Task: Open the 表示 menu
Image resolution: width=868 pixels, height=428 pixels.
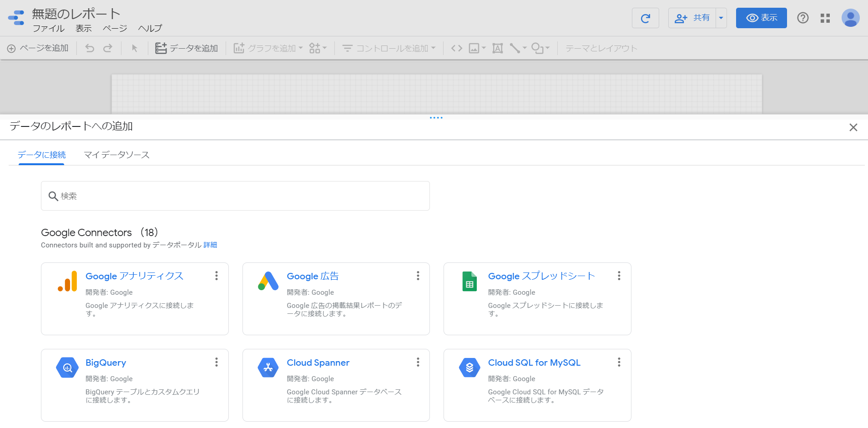Action: click(84, 28)
